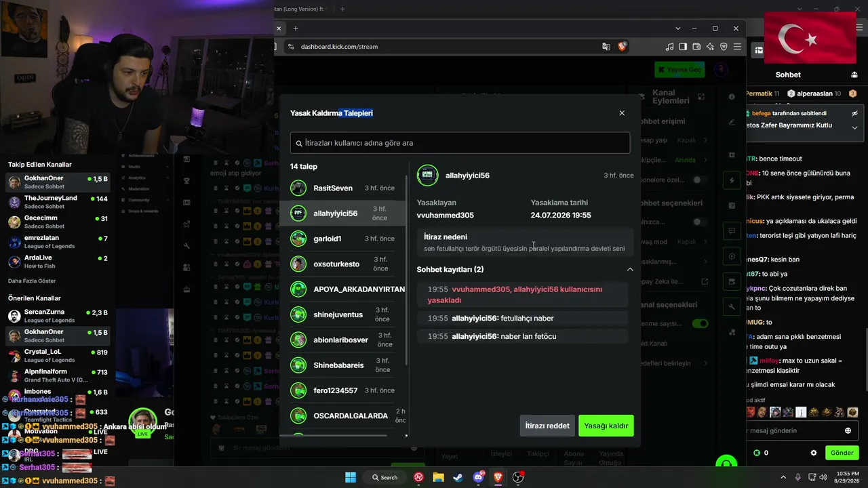Click the appeals username search field
This screenshot has width=868, height=488.
pos(460,143)
